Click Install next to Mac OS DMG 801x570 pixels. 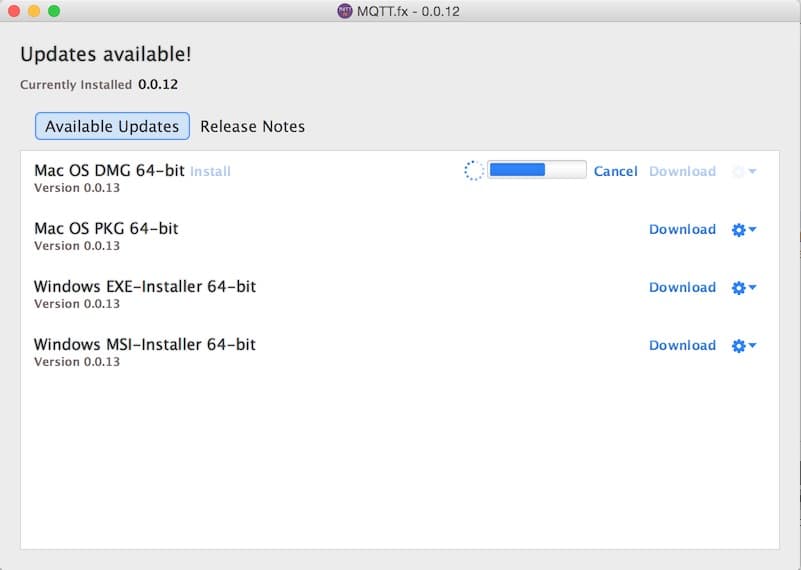[x=210, y=171]
